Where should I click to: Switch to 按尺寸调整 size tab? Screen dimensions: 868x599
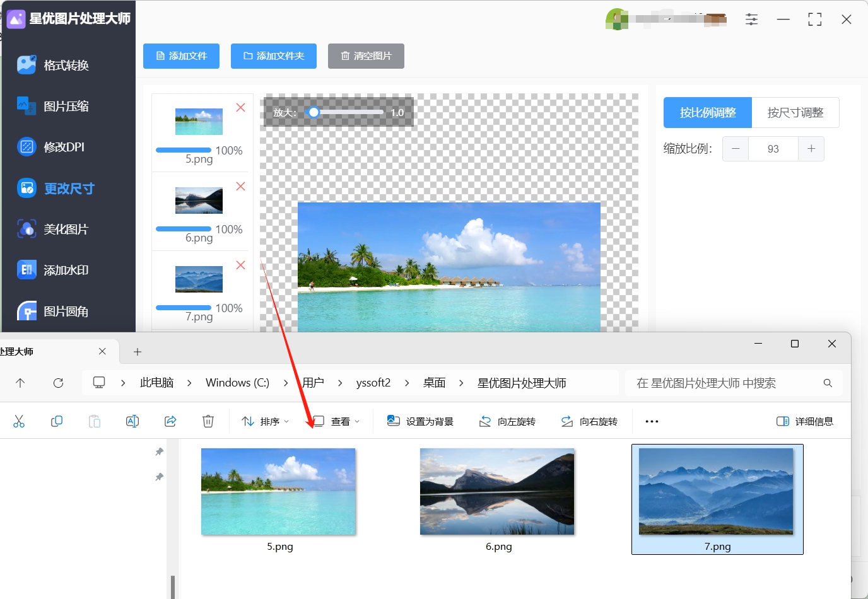pyautogui.click(x=795, y=113)
